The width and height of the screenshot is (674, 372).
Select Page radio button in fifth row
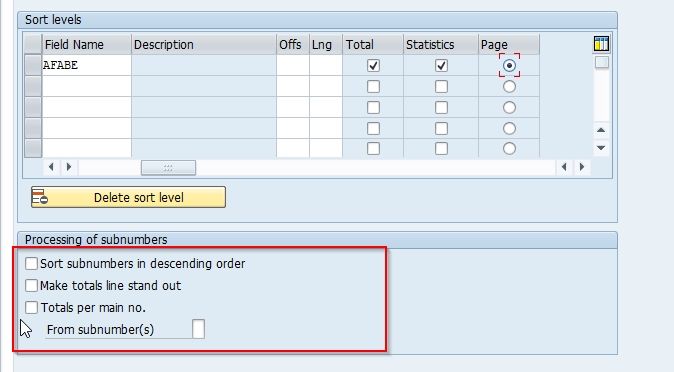pos(509,148)
